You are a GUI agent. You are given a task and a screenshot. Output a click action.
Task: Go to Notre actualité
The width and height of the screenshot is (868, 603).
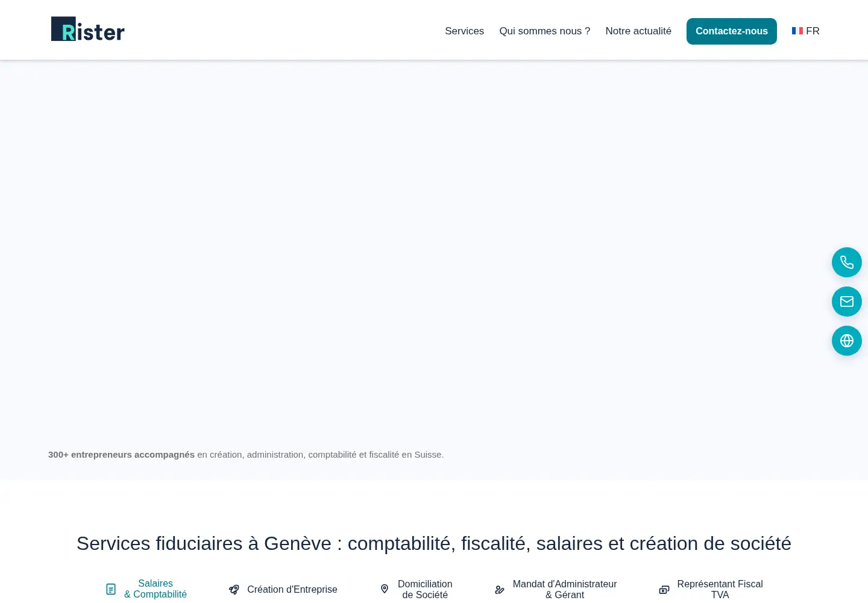click(638, 31)
